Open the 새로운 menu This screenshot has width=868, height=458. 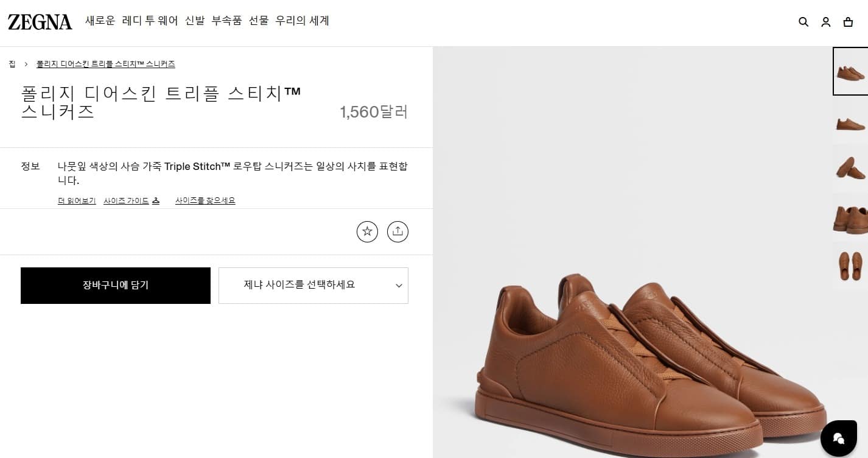[x=100, y=21]
